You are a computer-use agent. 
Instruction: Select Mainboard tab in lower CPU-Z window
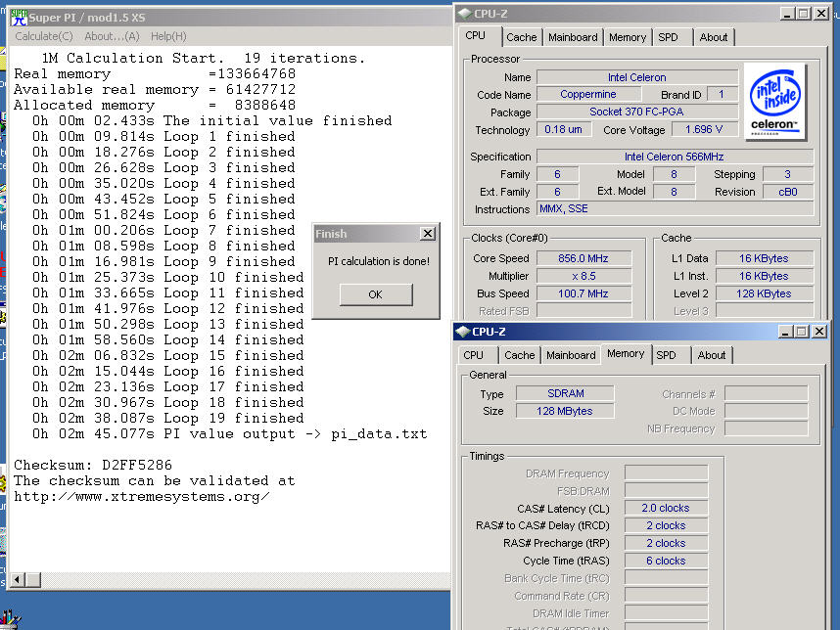[x=571, y=355]
